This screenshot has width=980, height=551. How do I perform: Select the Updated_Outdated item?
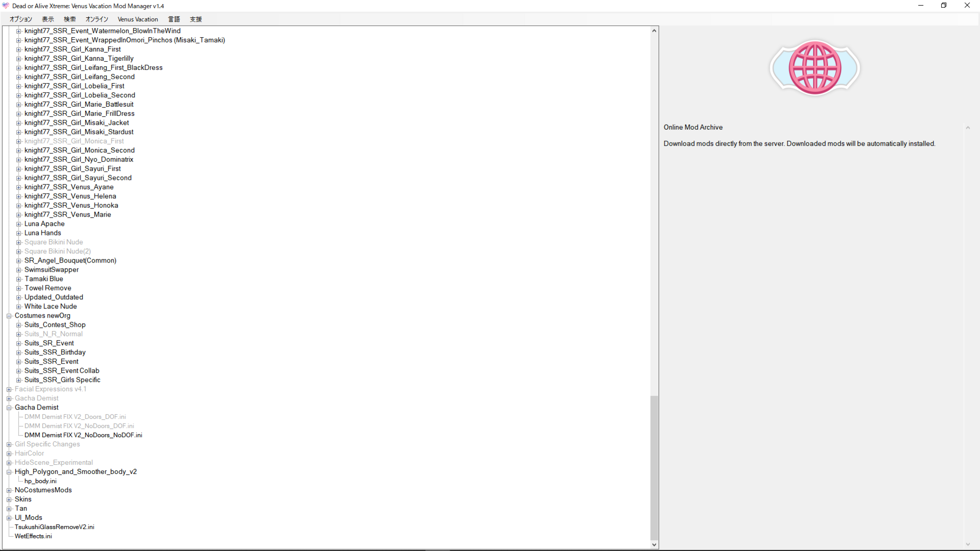(x=54, y=298)
